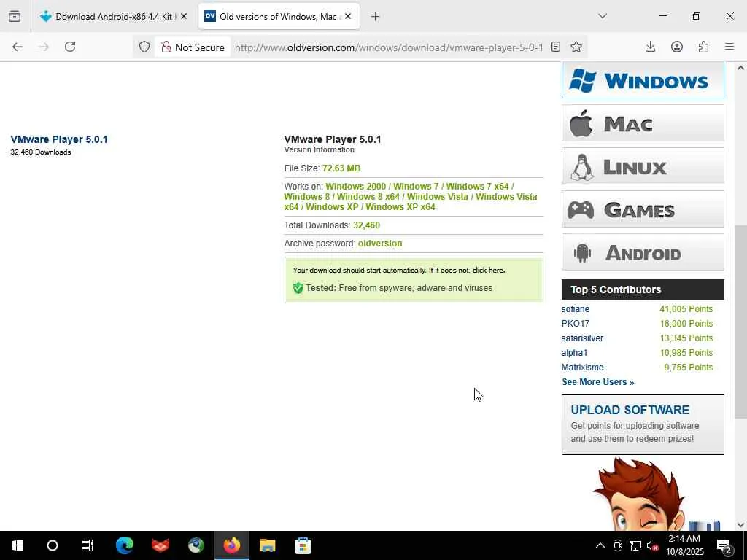Open the Windows Start menu
Screen dimensions: 747x560
(18, 545)
